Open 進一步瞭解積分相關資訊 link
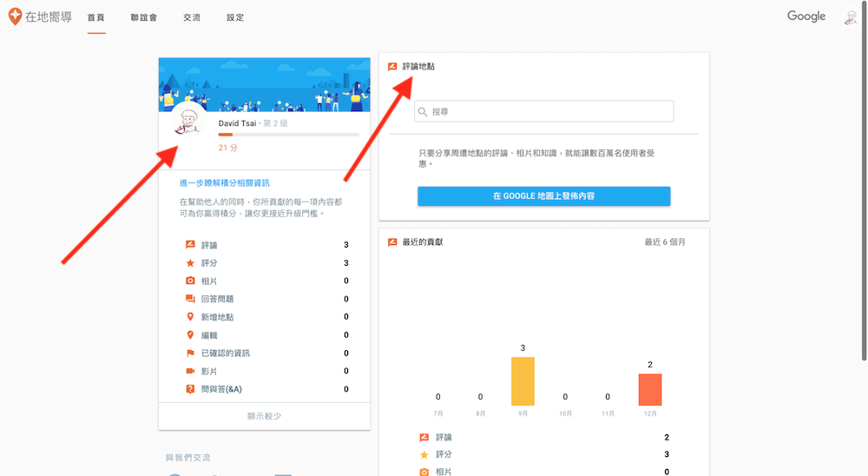868x476 pixels. tap(224, 183)
